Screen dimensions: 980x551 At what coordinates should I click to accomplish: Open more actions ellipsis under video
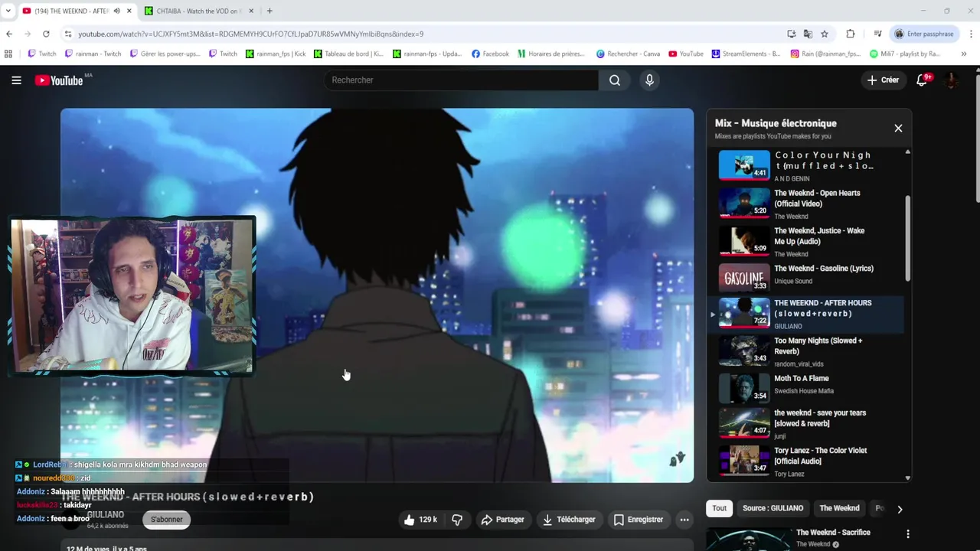[x=684, y=520]
